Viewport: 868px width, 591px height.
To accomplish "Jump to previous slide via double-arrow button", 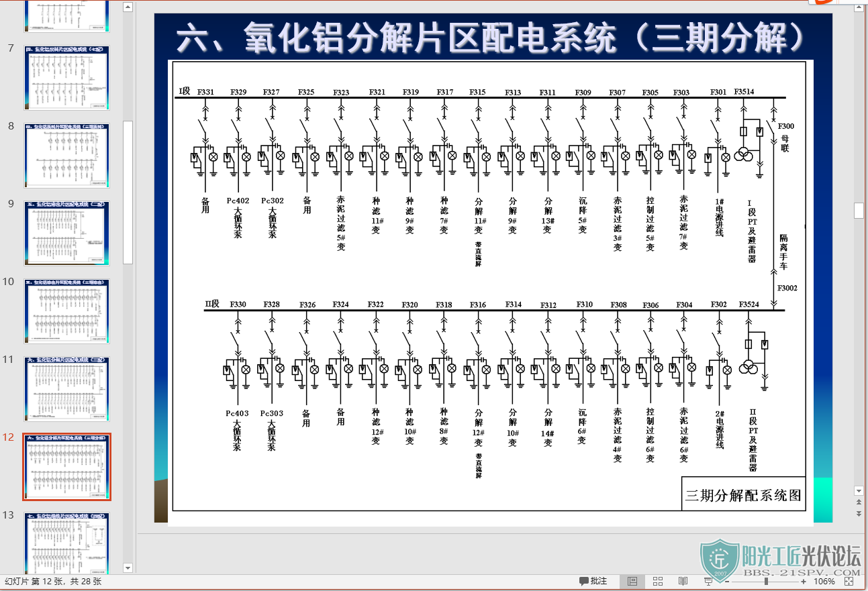I will click(859, 502).
